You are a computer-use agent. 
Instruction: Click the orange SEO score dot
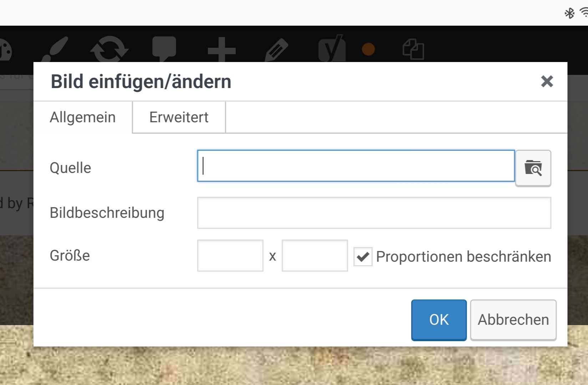click(x=368, y=49)
